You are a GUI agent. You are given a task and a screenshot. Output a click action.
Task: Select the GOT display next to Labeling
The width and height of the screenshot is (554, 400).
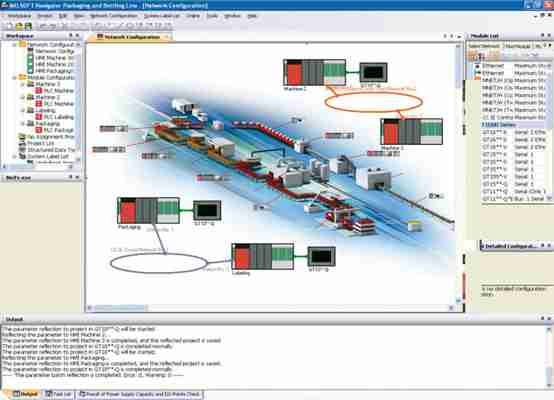(x=322, y=256)
